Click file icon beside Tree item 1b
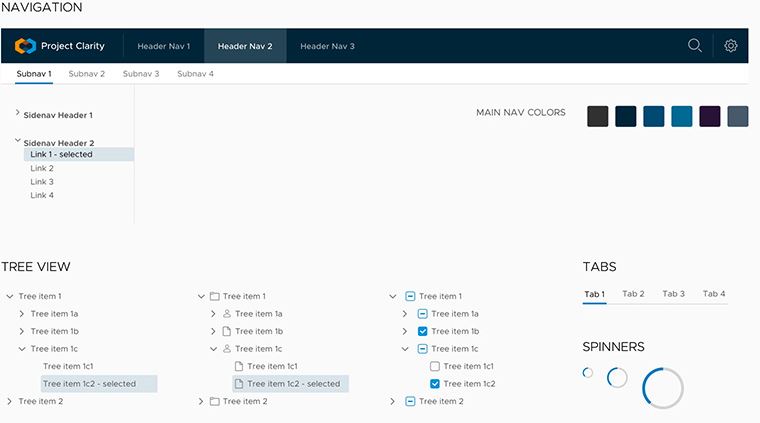Viewport: 760px width, 423px height. 226,331
